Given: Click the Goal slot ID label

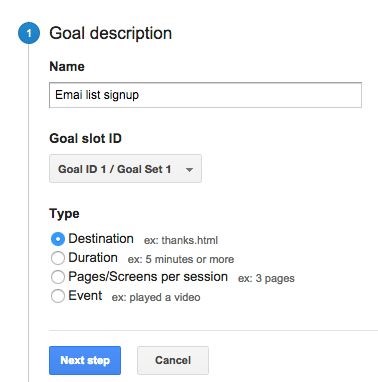Looking at the screenshot, I should [x=86, y=138].
